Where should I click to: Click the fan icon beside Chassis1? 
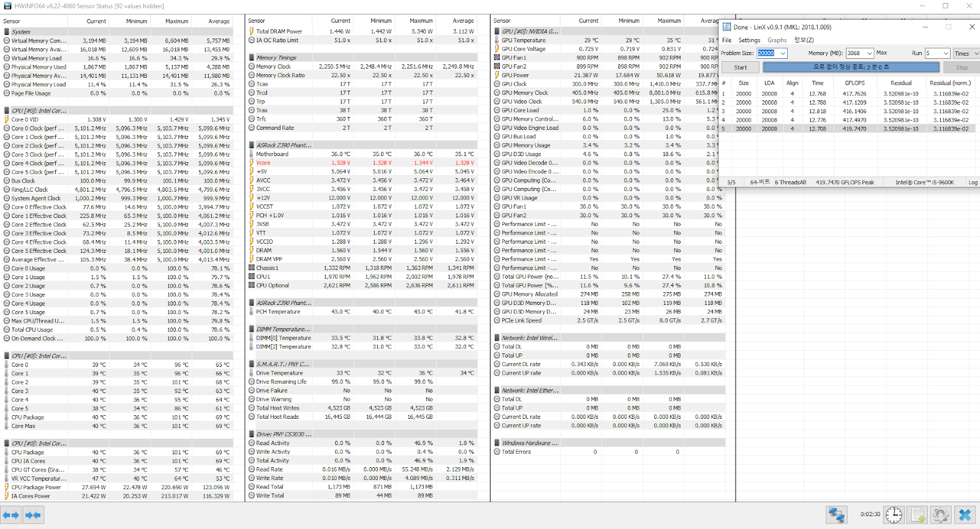click(x=252, y=268)
